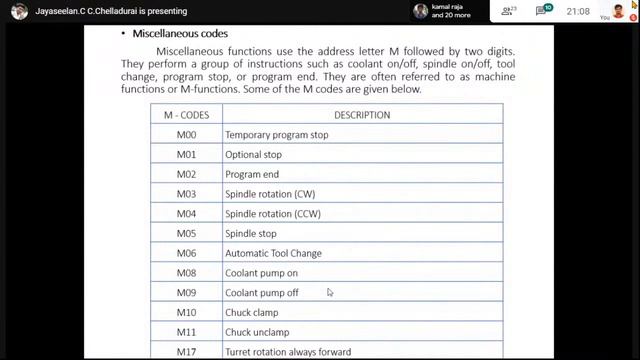Click the M - CODES column header
The image size is (640, 360).
pyautogui.click(x=187, y=114)
